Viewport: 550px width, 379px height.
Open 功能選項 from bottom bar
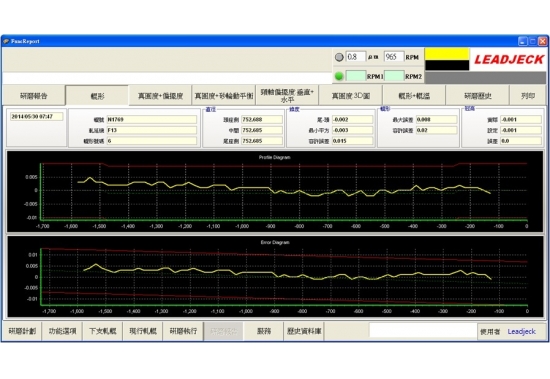tap(62, 331)
